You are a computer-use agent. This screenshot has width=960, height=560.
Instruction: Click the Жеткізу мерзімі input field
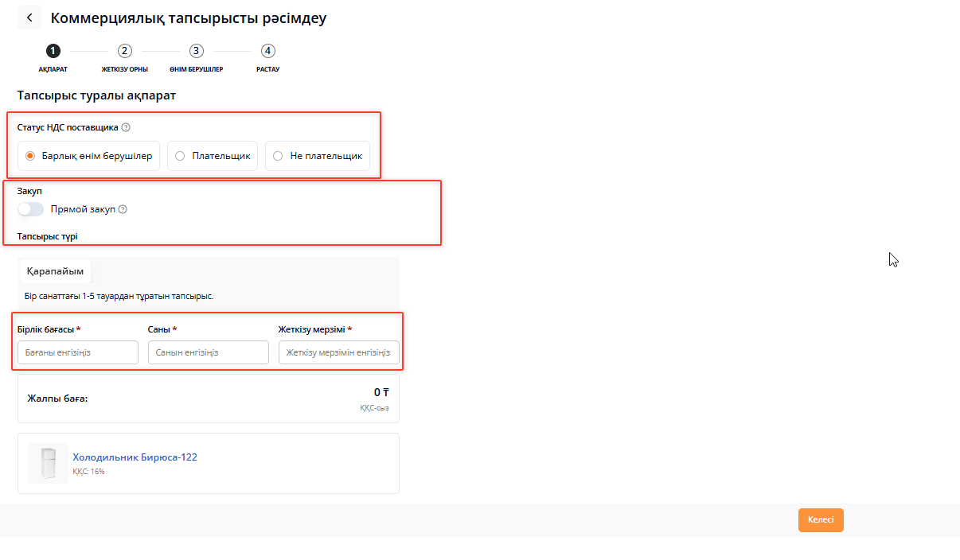click(x=339, y=352)
